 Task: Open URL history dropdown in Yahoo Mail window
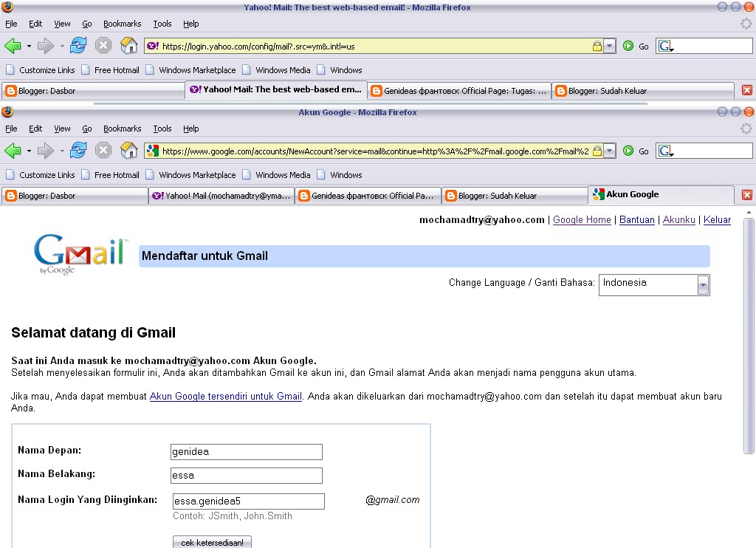coord(610,47)
